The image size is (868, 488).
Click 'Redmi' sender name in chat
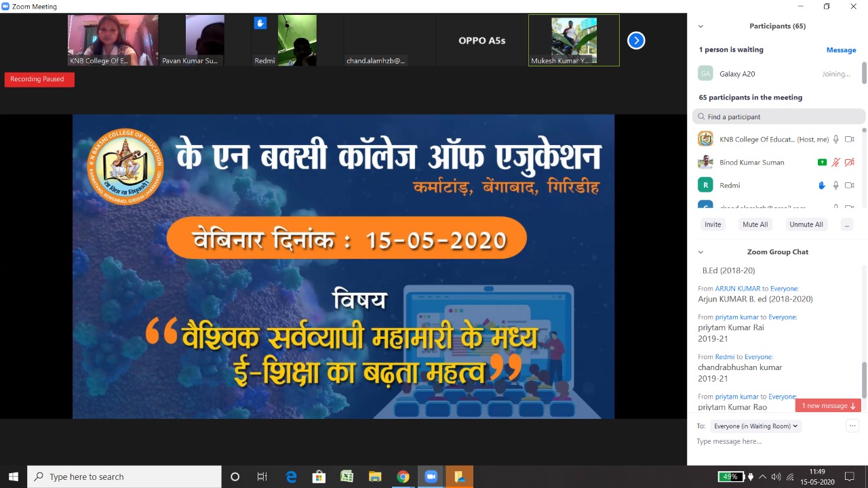pyautogui.click(x=725, y=357)
